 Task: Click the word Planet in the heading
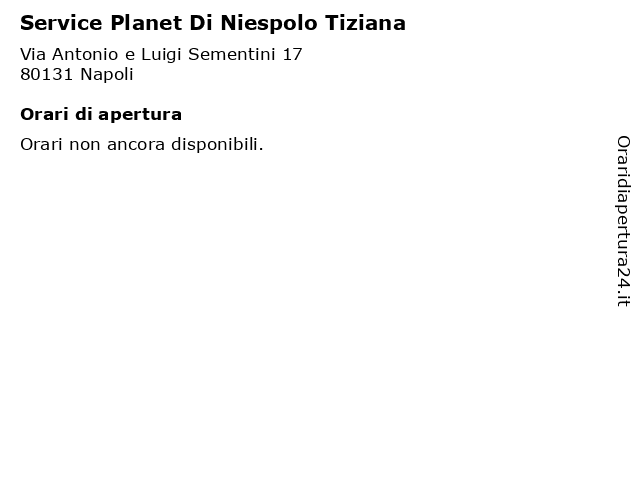(146, 23)
